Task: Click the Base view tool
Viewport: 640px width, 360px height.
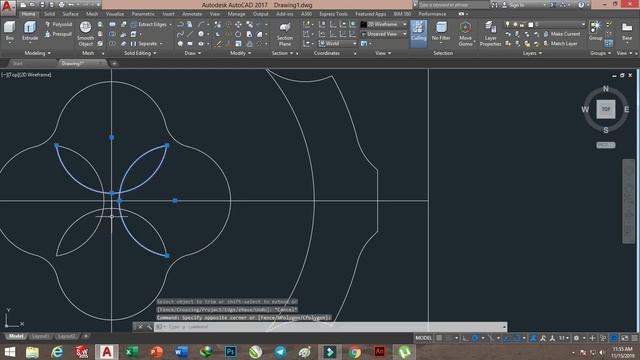Action: pyautogui.click(x=627, y=32)
